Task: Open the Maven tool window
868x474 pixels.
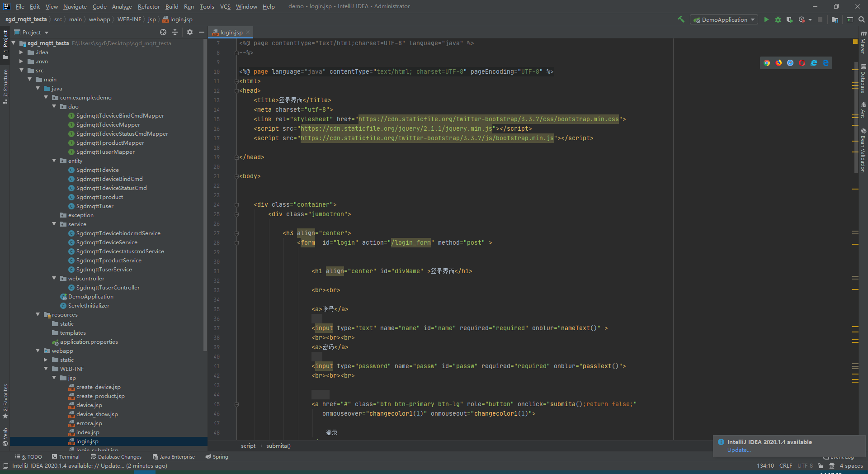Action: (x=863, y=43)
